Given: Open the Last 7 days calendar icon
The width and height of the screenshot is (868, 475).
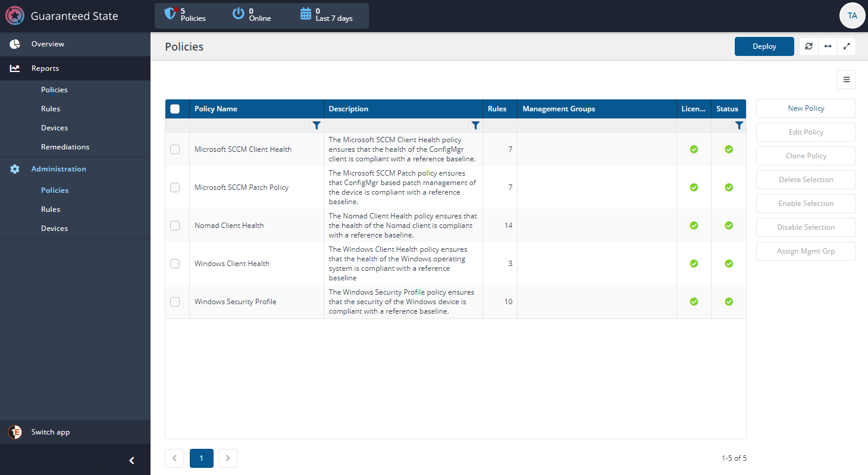Looking at the screenshot, I should coord(306,14).
